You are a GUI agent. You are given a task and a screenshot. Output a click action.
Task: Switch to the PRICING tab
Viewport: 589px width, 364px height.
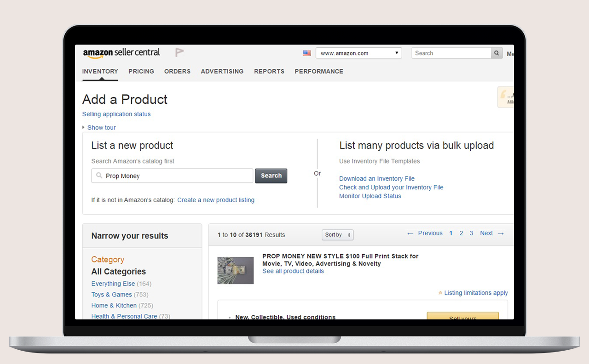[141, 71]
